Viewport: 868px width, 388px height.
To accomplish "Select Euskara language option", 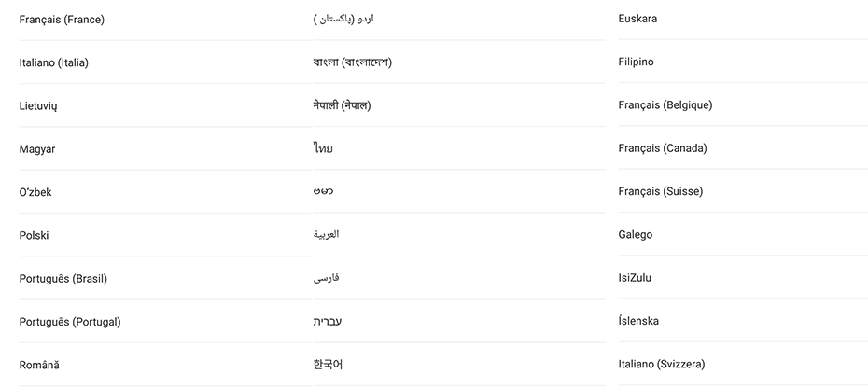I will point(637,19).
